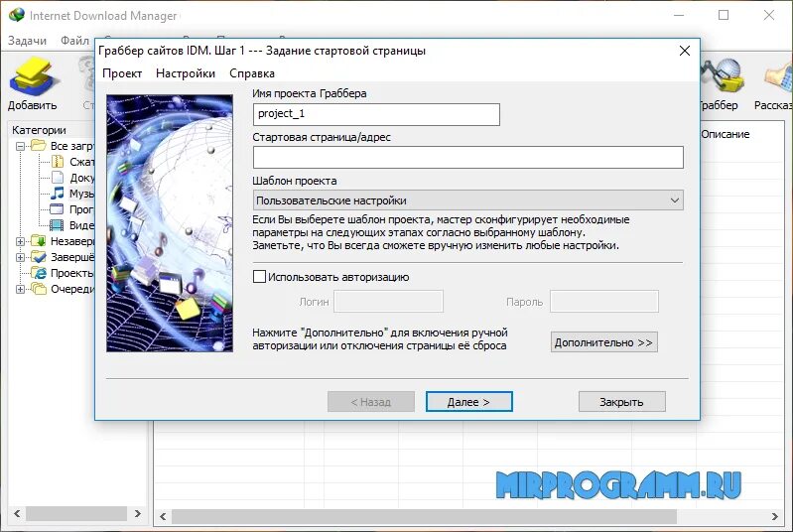Viewport: 793px width, 532px height.
Task: Open the 'Шаблон проекта' dropdown list
Action: tap(467, 200)
